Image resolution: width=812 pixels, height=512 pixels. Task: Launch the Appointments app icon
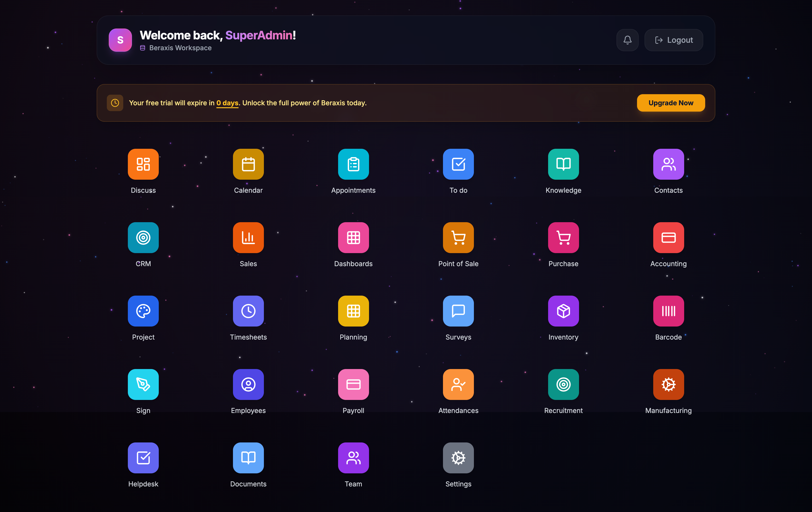pyautogui.click(x=353, y=164)
